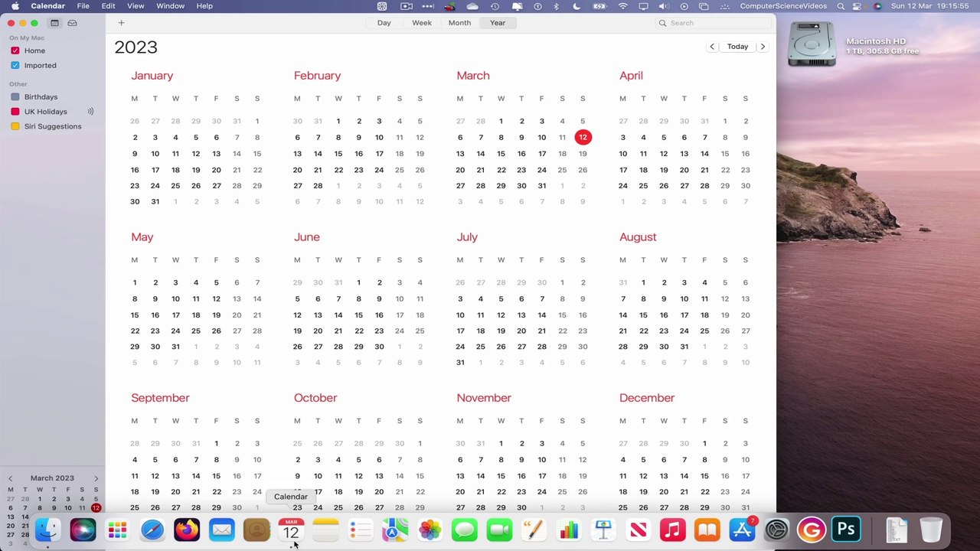Open Numbers from the Dock
This screenshot has width=980, height=551.
569,530
